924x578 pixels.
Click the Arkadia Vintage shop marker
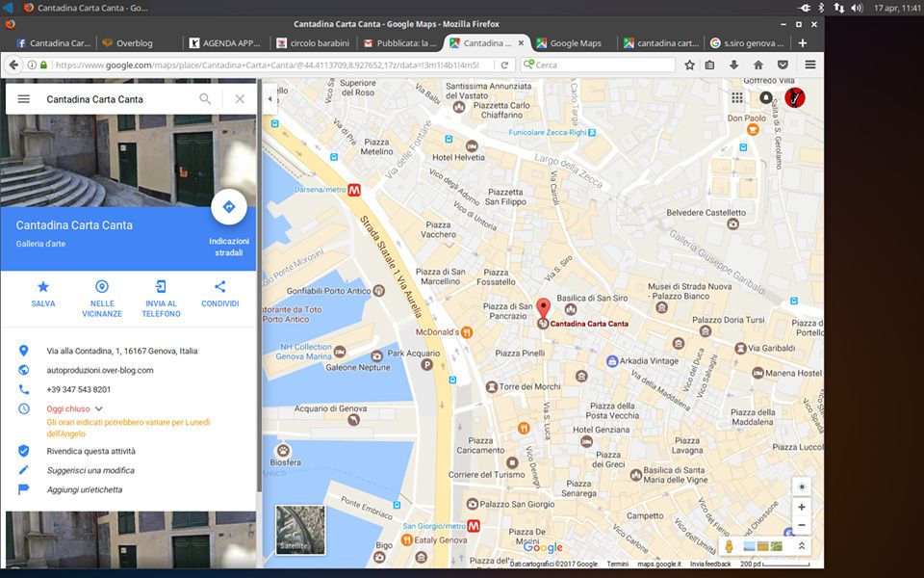(612, 361)
